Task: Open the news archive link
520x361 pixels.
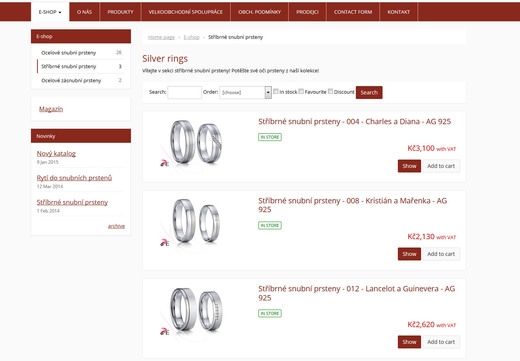Action: [x=116, y=226]
